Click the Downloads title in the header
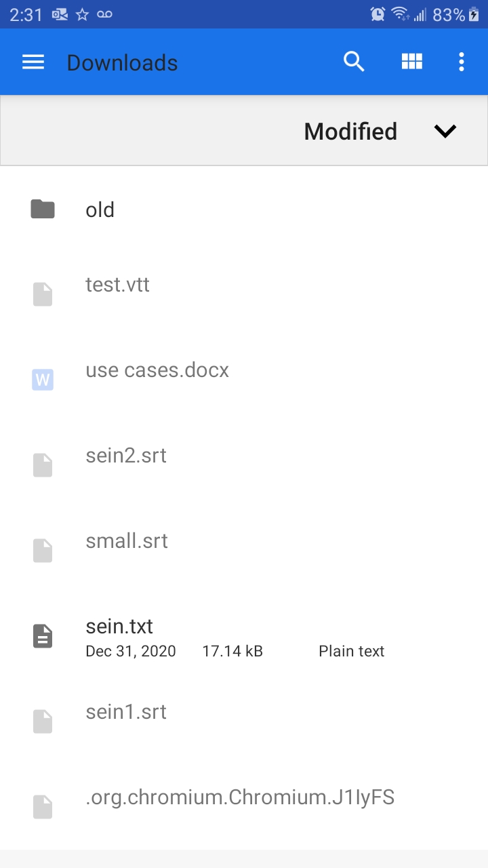 122,62
